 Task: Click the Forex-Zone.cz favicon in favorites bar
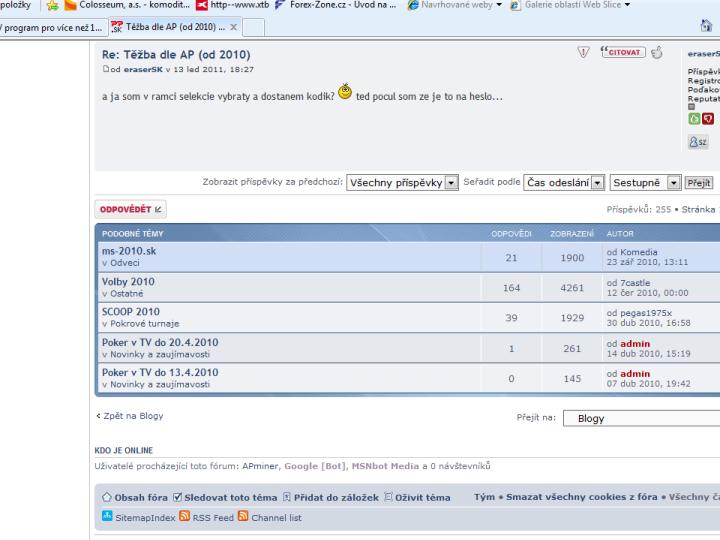tap(280, 5)
